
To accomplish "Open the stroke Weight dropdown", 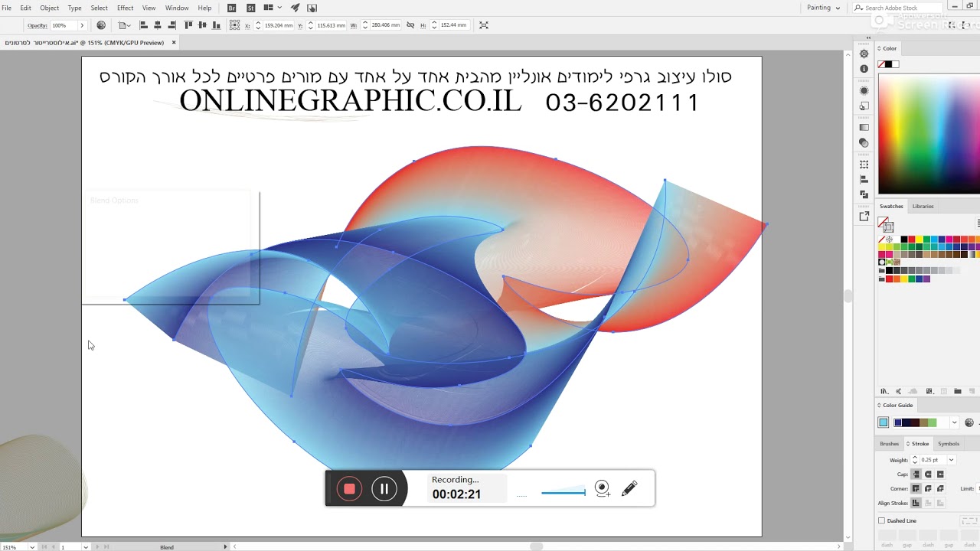I will [x=951, y=460].
